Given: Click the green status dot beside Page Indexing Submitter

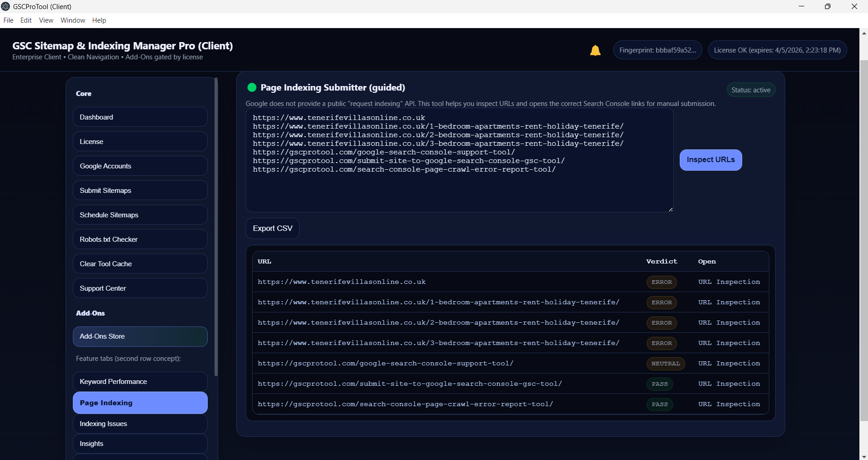Looking at the screenshot, I should point(252,87).
